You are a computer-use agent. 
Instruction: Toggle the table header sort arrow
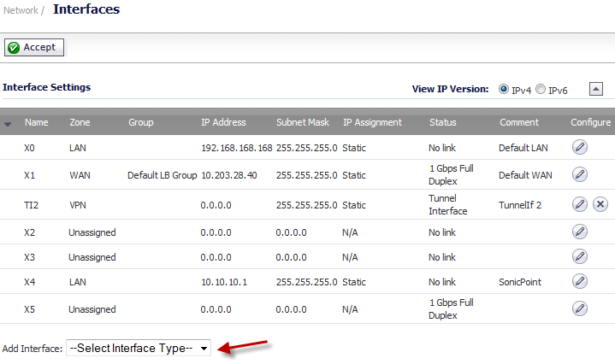point(8,124)
